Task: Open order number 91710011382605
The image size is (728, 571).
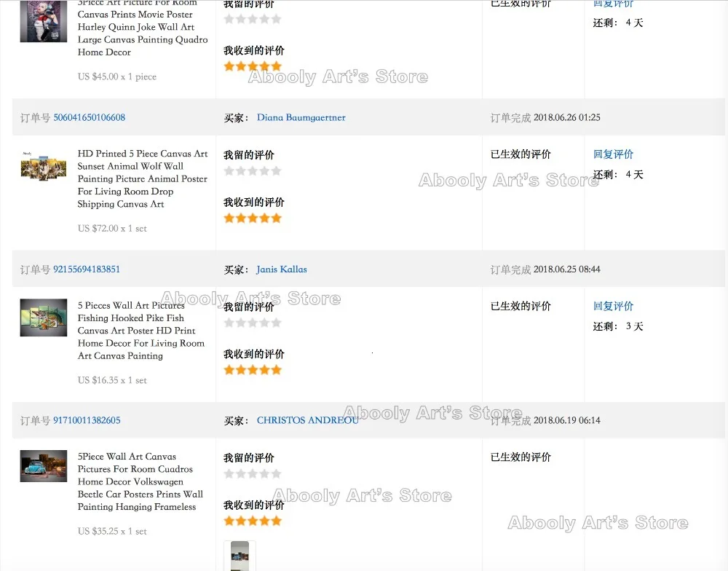Action: click(x=87, y=420)
